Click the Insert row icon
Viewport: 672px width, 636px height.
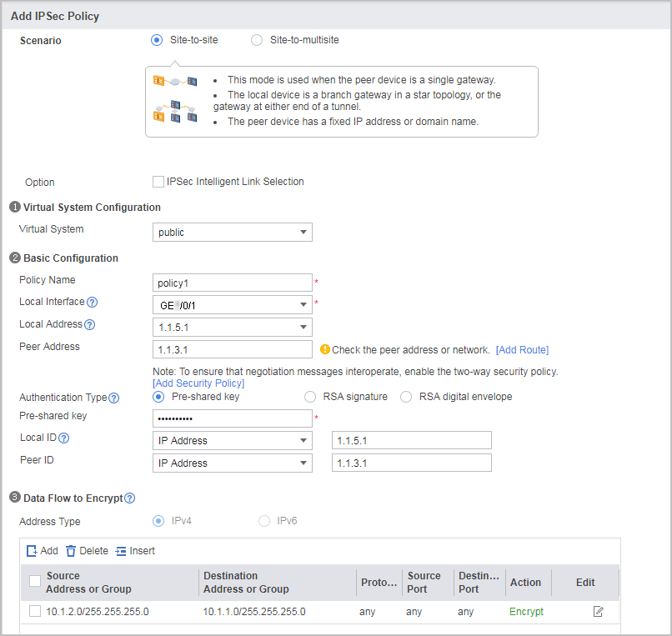[121, 551]
